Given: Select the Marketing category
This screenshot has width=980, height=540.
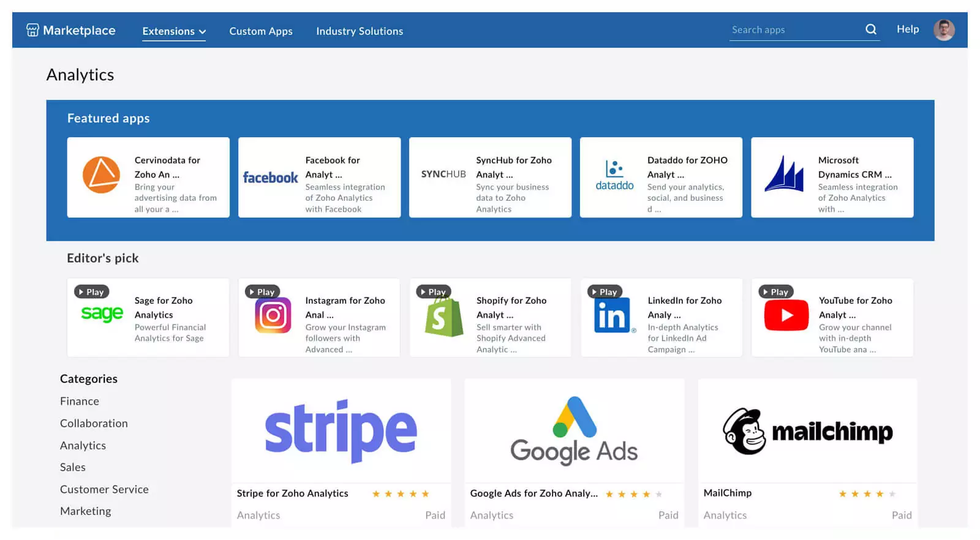Looking at the screenshot, I should point(86,511).
